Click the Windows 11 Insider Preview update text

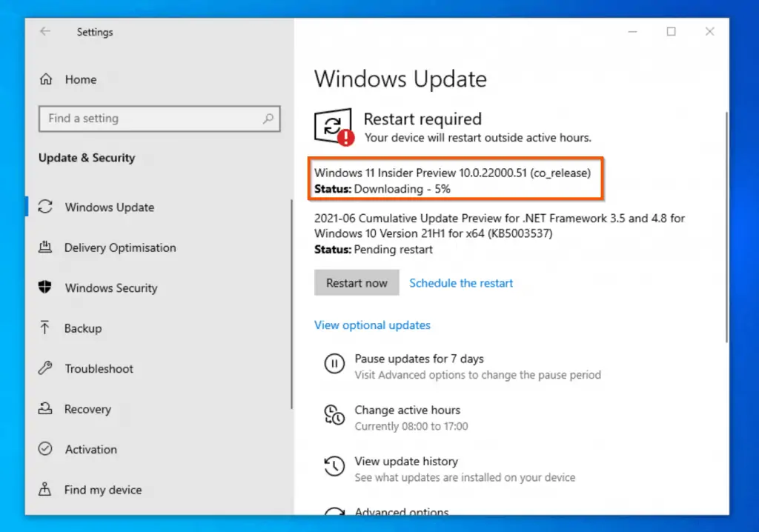coord(452,173)
